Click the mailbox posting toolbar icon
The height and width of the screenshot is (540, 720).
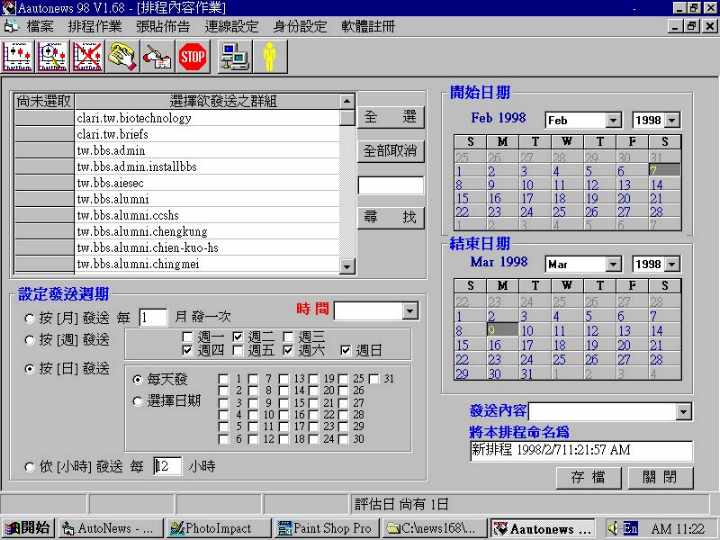[x=157, y=56]
